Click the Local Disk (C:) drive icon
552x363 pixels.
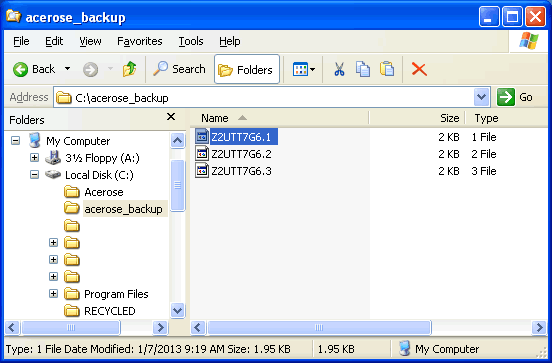(53, 174)
